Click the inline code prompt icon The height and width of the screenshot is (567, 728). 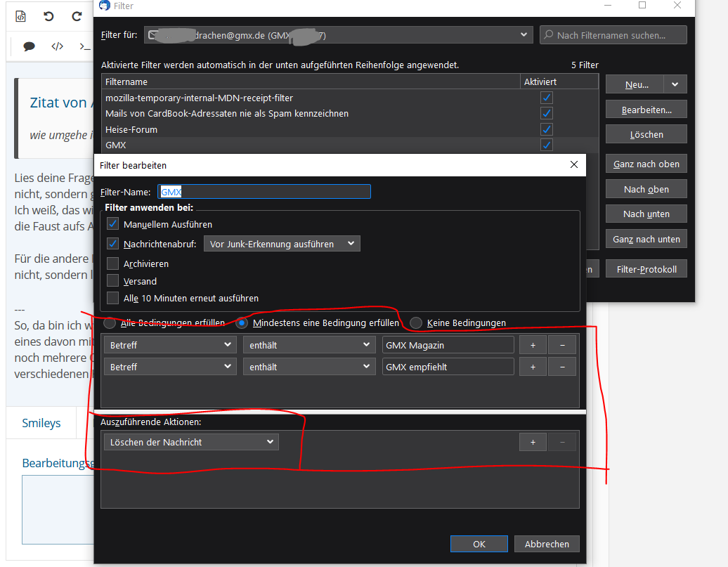pyautogui.click(x=84, y=46)
